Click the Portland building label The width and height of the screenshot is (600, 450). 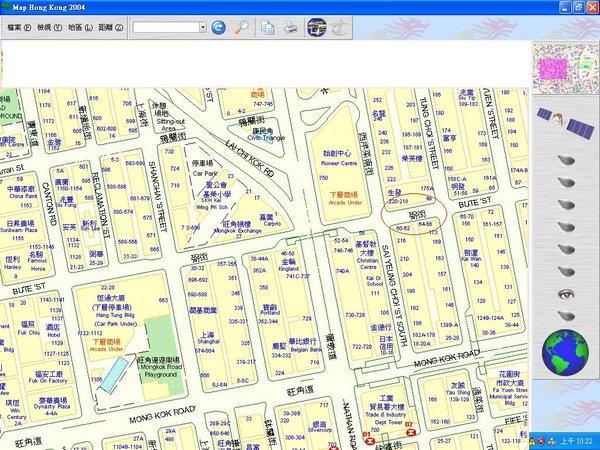point(270,313)
